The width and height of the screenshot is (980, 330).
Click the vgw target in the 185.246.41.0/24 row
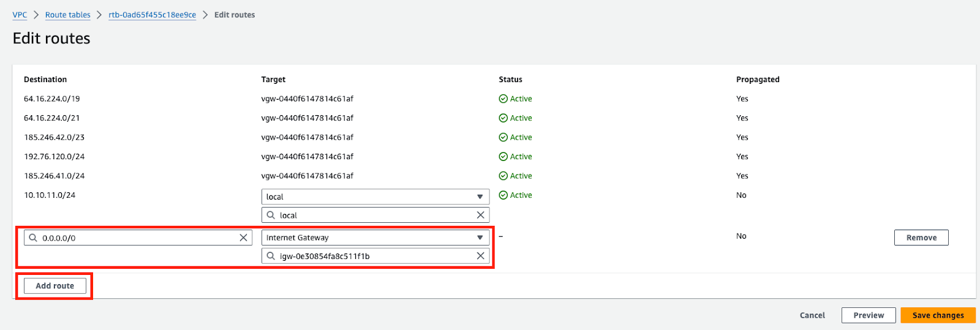pos(307,176)
